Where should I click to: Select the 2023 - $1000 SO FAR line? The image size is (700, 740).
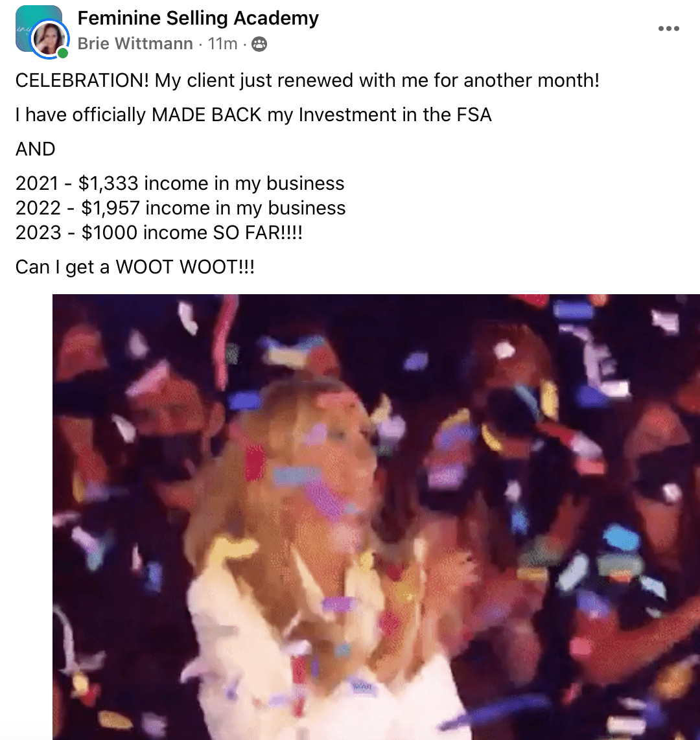click(x=159, y=233)
